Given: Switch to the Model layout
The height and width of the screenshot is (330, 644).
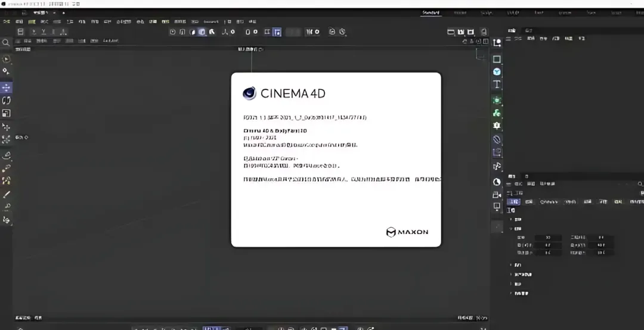Looking at the screenshot, I should pyautogui.click(x=460, y=13).
